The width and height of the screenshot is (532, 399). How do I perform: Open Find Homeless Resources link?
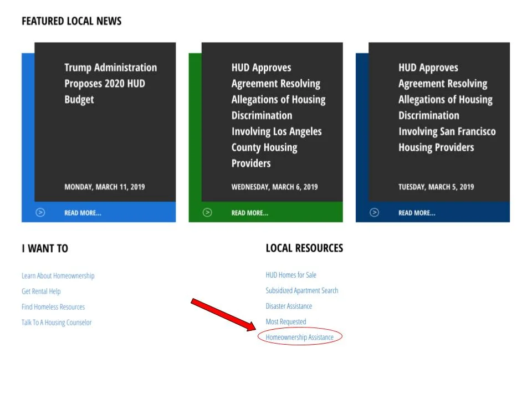point(53,306)
